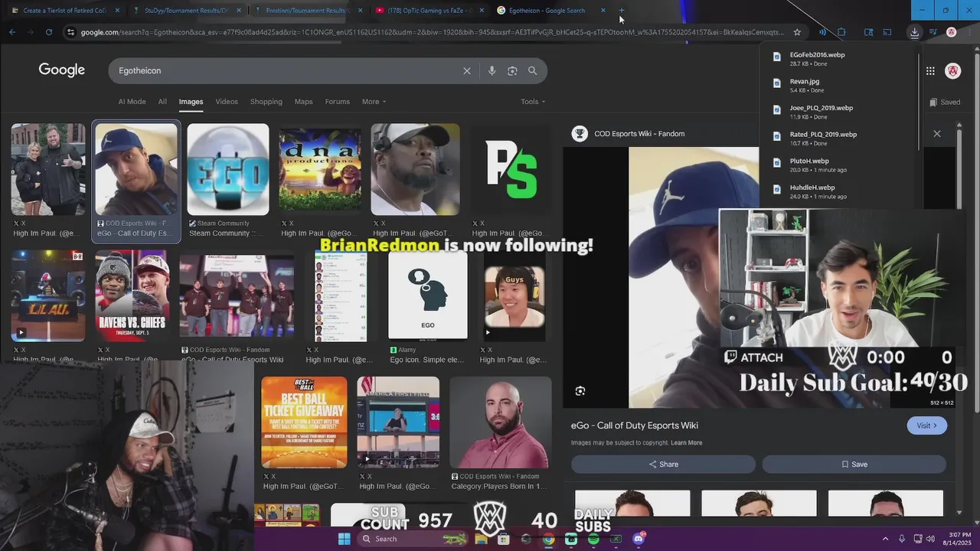Search inside image with lens icon on preview
This screenshot has height=551, width=980.
click(580, 391)
